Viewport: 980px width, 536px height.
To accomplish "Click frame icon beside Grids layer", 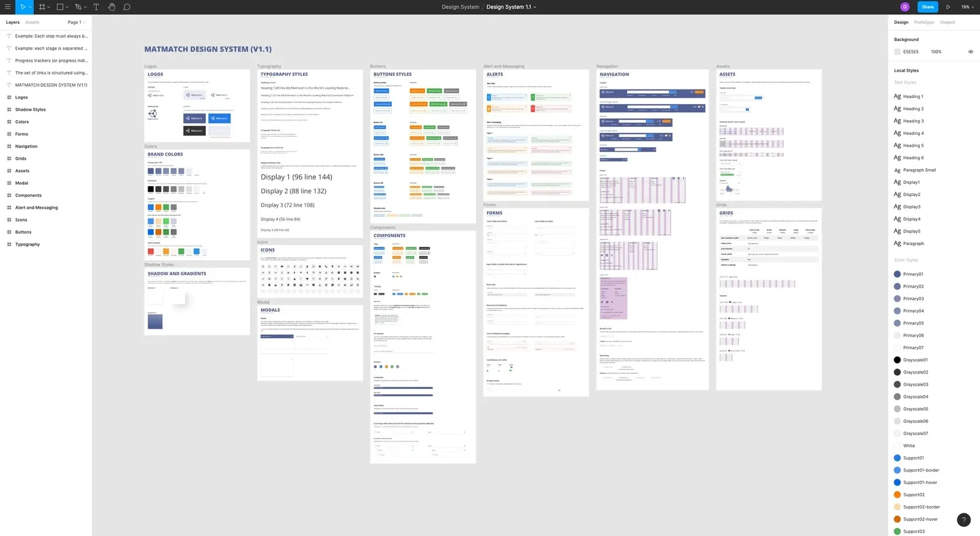I will (9, 159).
